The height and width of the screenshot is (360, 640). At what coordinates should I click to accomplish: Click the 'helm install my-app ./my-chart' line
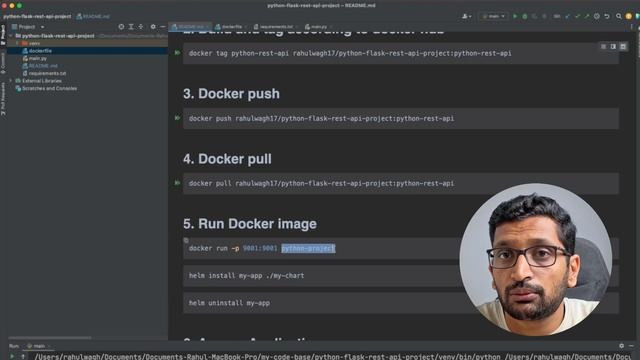pyautogui.click(x=246, y=276)
